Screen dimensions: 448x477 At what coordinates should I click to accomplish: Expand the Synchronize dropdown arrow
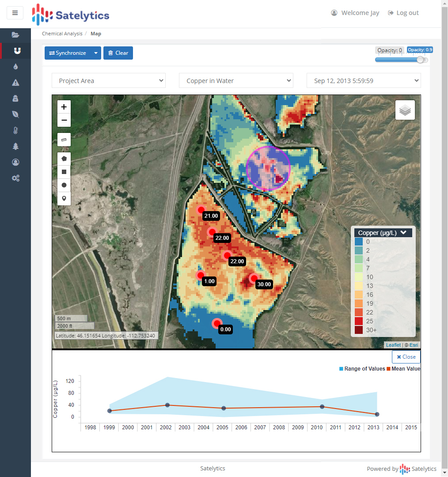tap(96, 53)
